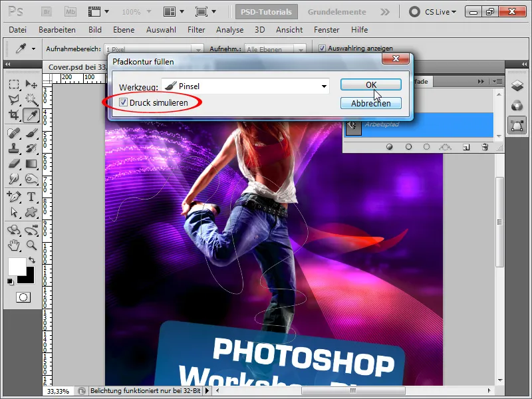The image size is (532, 399).
Task: Select the Brush tool in the toolbox
Action: (x=31, y=132)
